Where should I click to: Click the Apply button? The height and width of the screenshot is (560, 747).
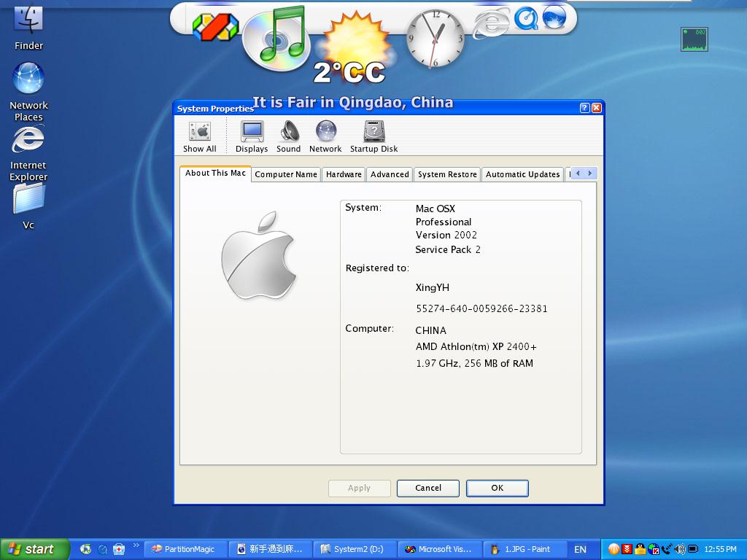tap(359, 488)
